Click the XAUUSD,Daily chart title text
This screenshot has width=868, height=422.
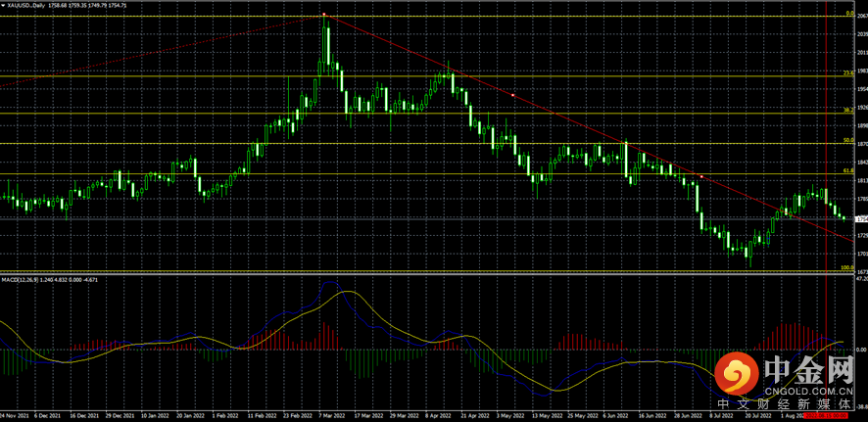coord(25,5)
